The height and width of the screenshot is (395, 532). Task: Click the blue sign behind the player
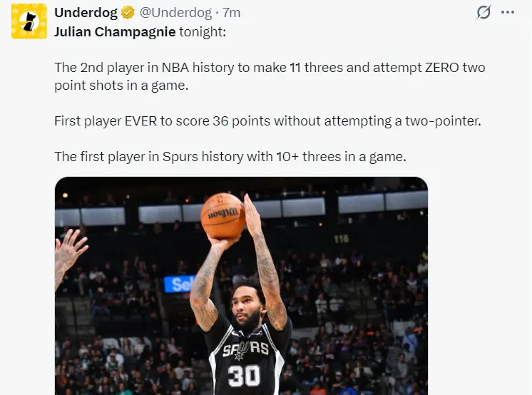[178, 284]
